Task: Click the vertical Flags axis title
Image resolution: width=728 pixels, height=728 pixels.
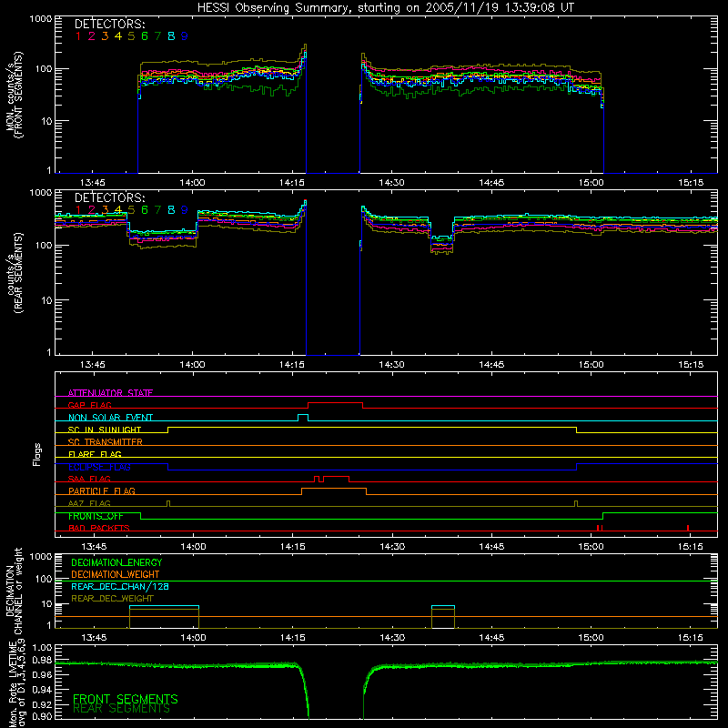Action: click(36, 454)
